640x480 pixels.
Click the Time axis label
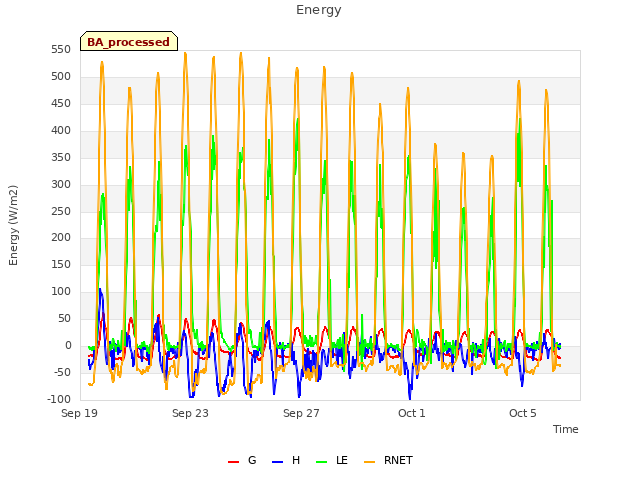[565, 429]
